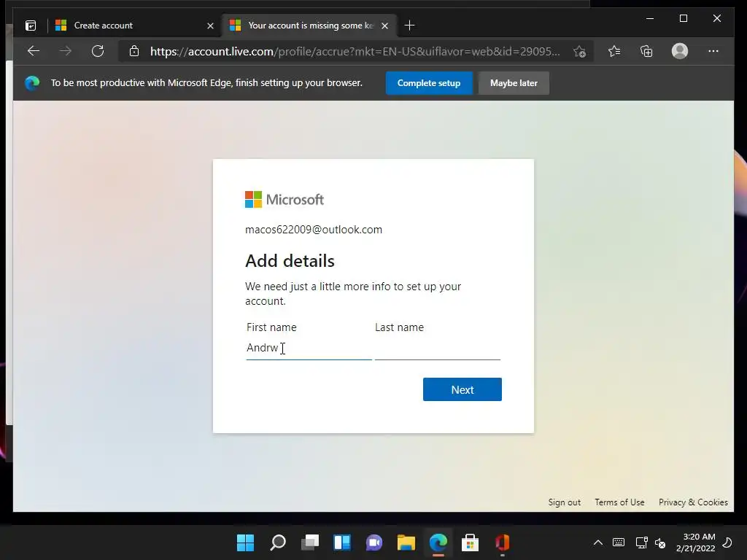Open the touch keyboard tray icon
Image resolution: width=747 pixels, height=560 pixels.
coord(619,542)
